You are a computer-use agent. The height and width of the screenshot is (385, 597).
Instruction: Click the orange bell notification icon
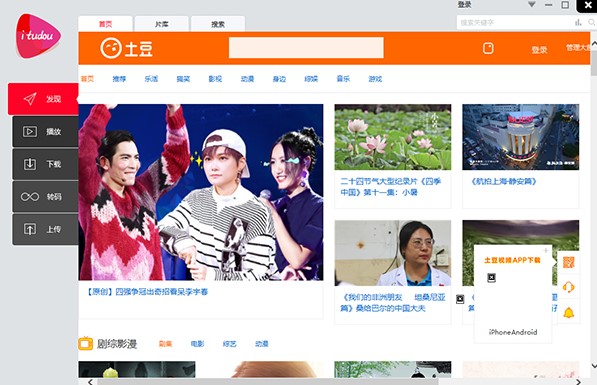[568, 313]
